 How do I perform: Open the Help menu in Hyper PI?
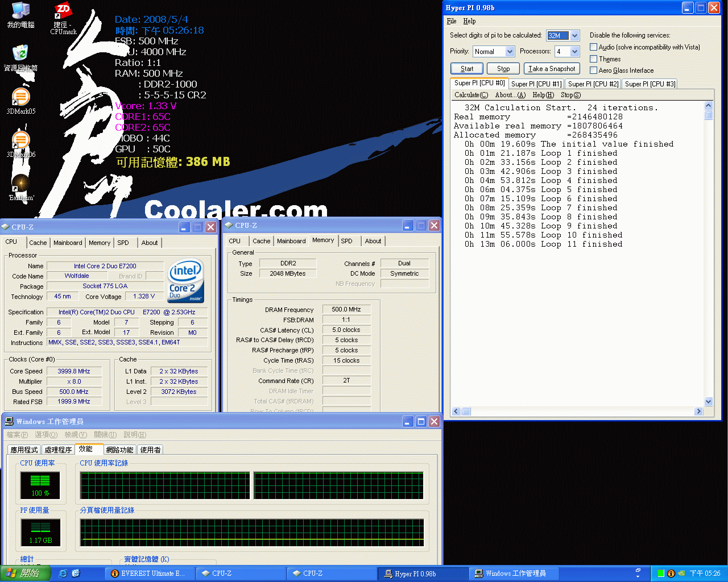pos(469,21)
